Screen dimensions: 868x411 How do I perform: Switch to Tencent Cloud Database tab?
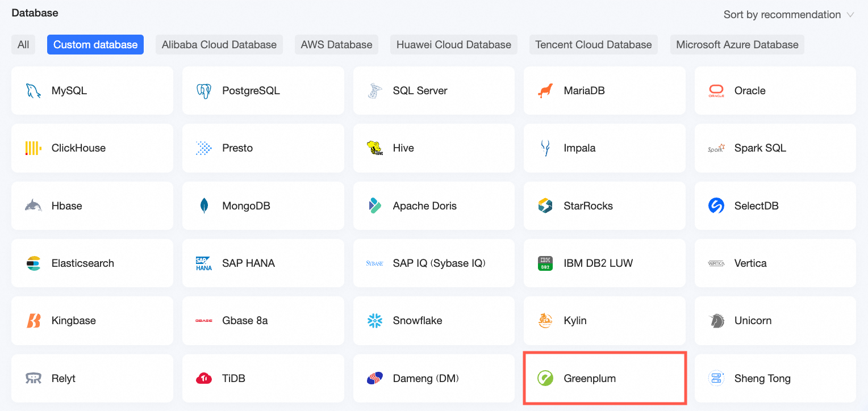coord(594,45)
